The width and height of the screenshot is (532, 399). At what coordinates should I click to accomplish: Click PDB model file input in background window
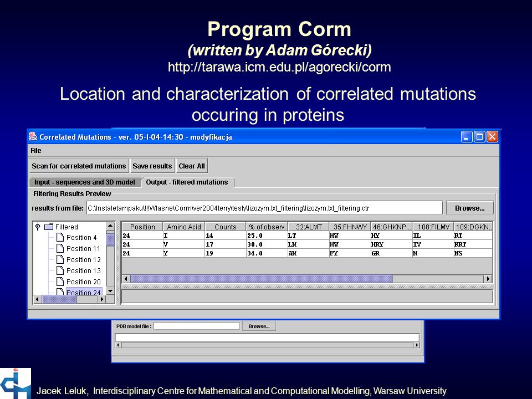click(197, 326)
